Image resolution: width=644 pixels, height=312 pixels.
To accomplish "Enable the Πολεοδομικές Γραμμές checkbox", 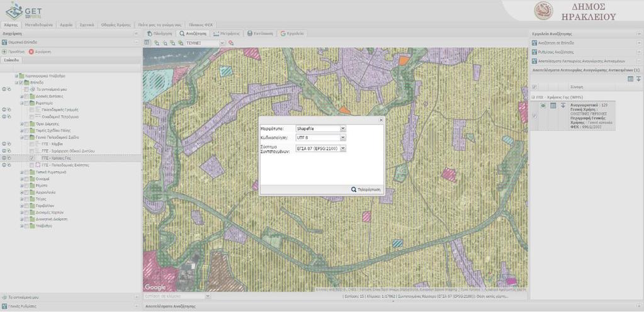I will tap(32, 110).
